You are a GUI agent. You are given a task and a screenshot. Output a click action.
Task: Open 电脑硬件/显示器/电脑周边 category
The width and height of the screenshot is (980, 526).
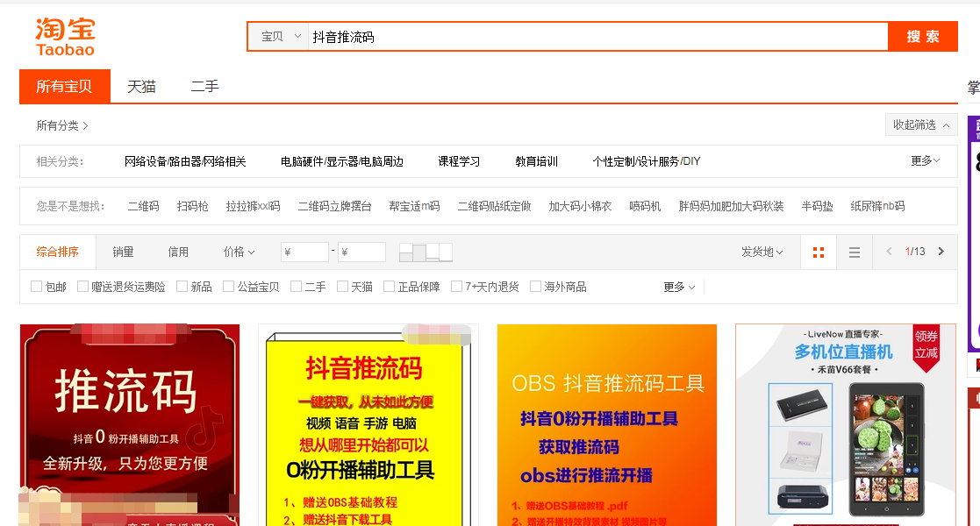click(342, 161)
